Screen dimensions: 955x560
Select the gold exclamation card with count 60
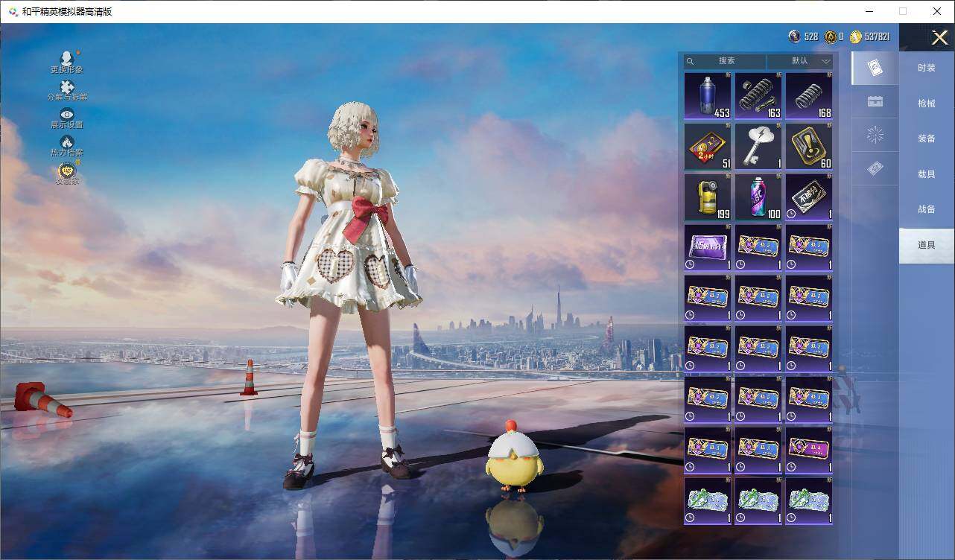809,147
